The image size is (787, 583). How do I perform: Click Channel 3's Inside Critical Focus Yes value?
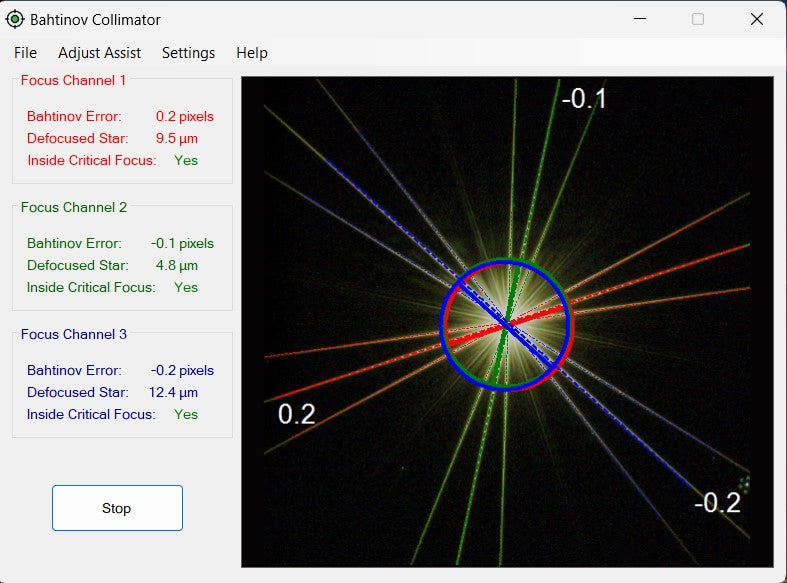[186, 414]
